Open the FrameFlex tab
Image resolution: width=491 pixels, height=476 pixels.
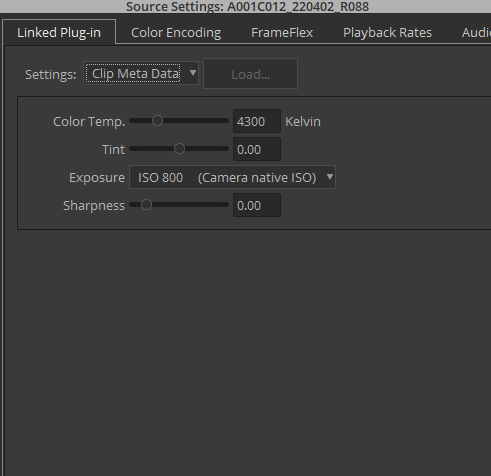click(282, 33)
